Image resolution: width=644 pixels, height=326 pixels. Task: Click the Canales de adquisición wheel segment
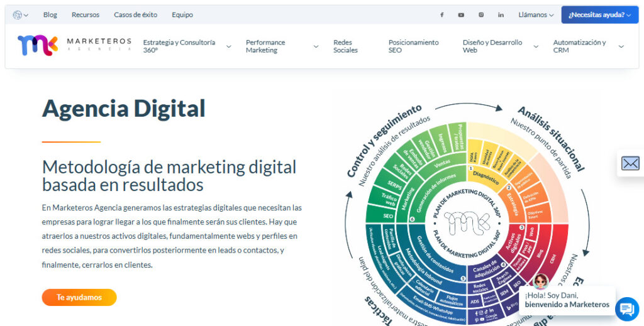(x=485, y=268)
